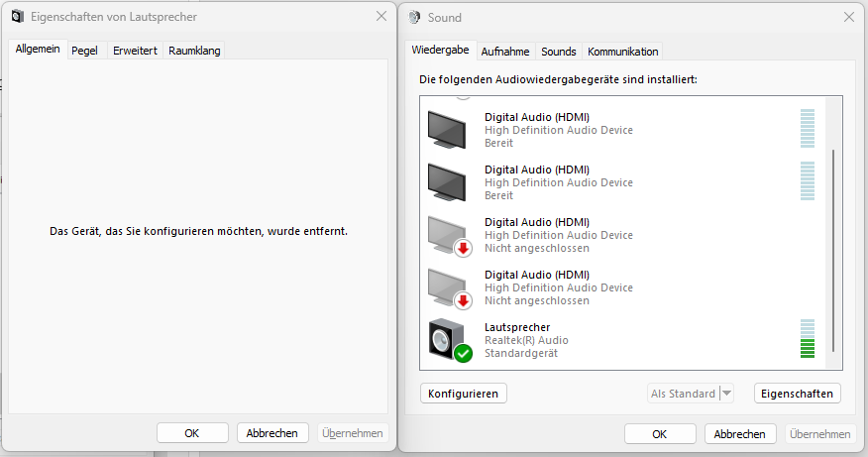Click OK in the Sound window

click(660, 434)
